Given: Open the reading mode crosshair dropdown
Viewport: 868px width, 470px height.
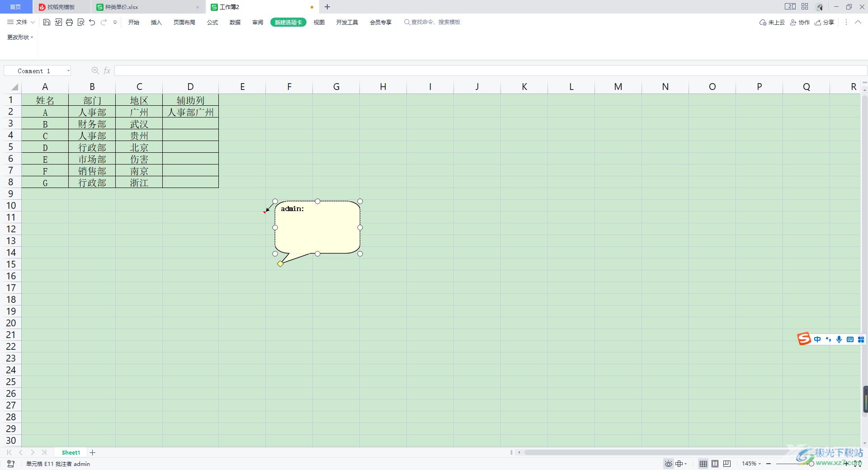Looking at the screenshot, I should pyautogui.click(x=681, y=464).
